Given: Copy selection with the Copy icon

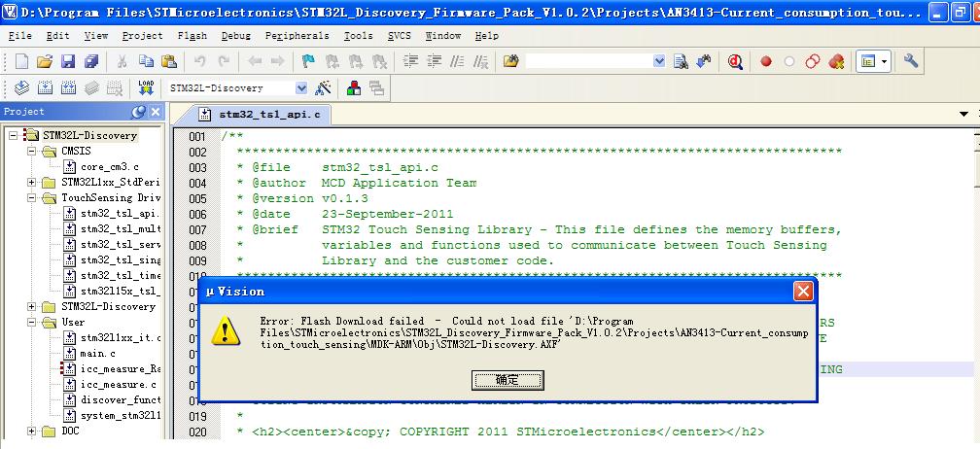Looking at the screenshot, I should 146,61.
